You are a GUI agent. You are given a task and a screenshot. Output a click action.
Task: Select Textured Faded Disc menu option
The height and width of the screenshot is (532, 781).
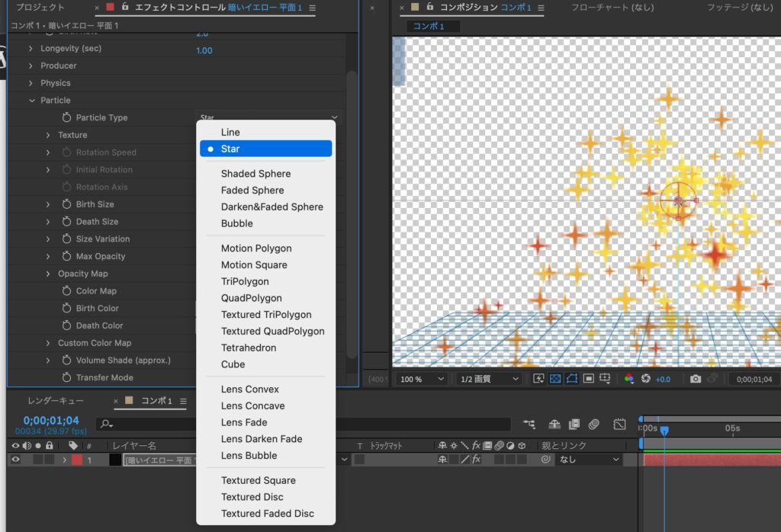pyautogui.click(x=267, y=514)
